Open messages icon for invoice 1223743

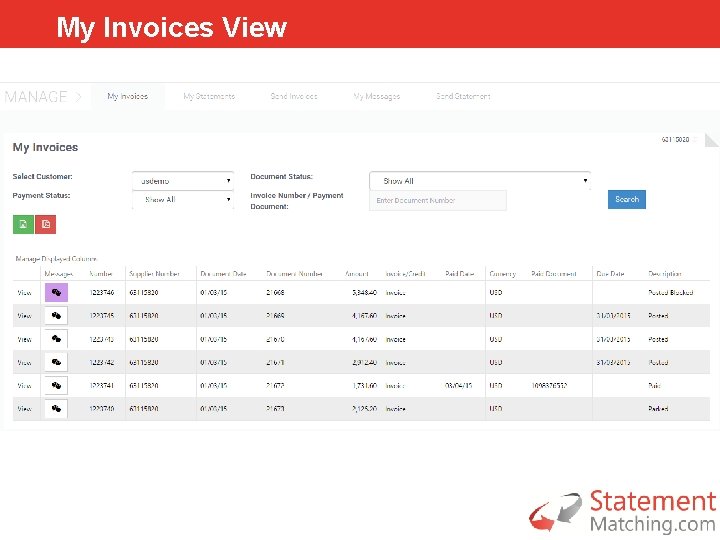coord(56,339)
